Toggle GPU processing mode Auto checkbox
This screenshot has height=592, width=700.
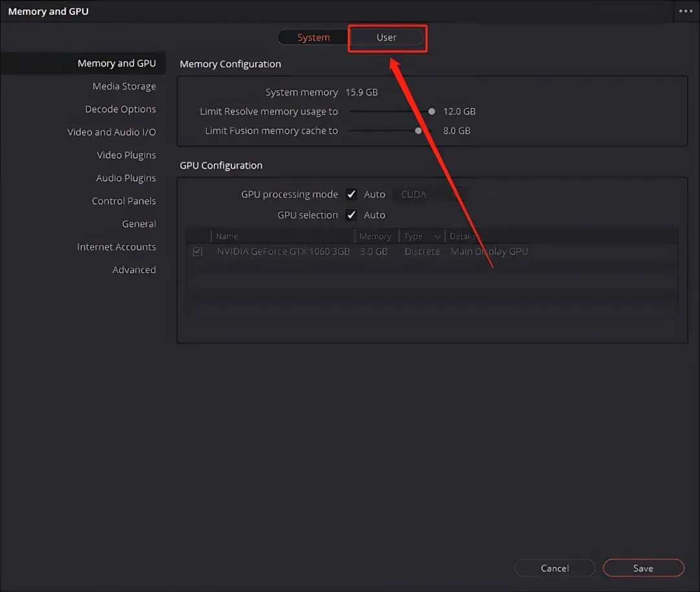[351, 195]
